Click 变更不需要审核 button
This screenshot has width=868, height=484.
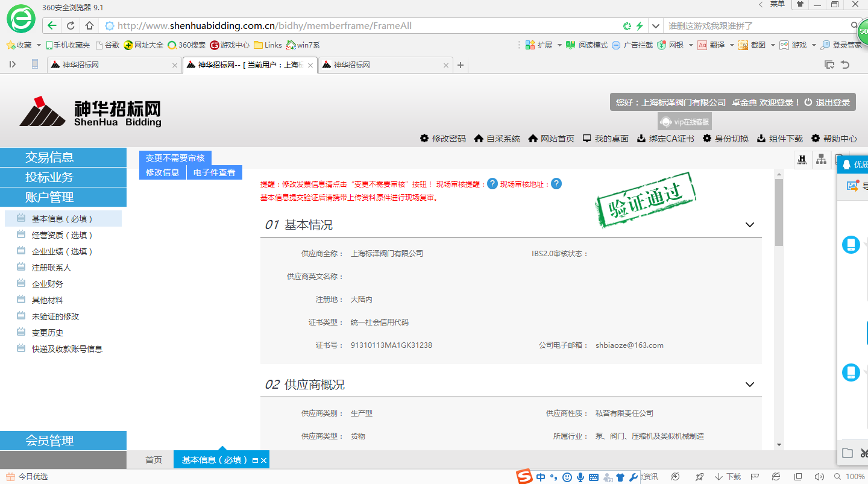point(175,158)
